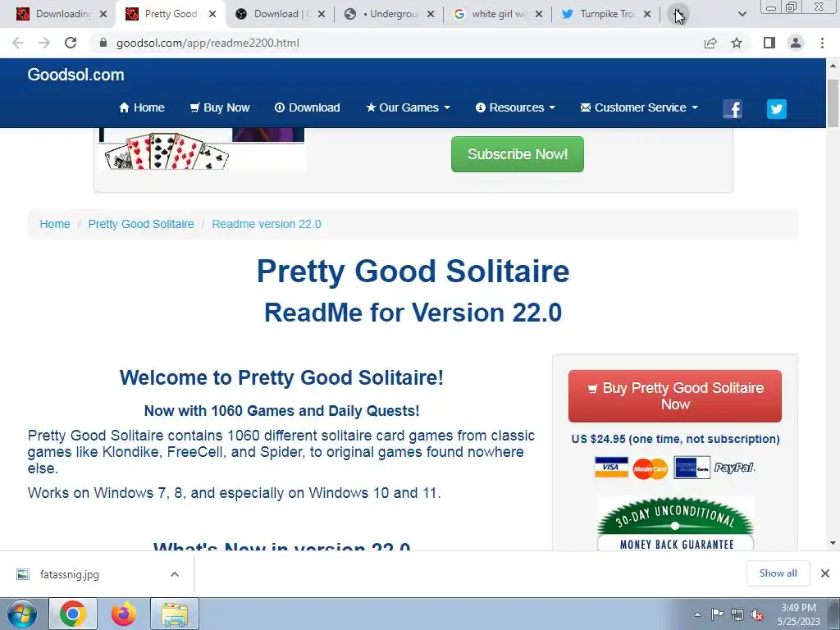
Task: Click Buy Pretty Good Solitaire Now button
Action: pyautogui.click(x=675, y=396)
